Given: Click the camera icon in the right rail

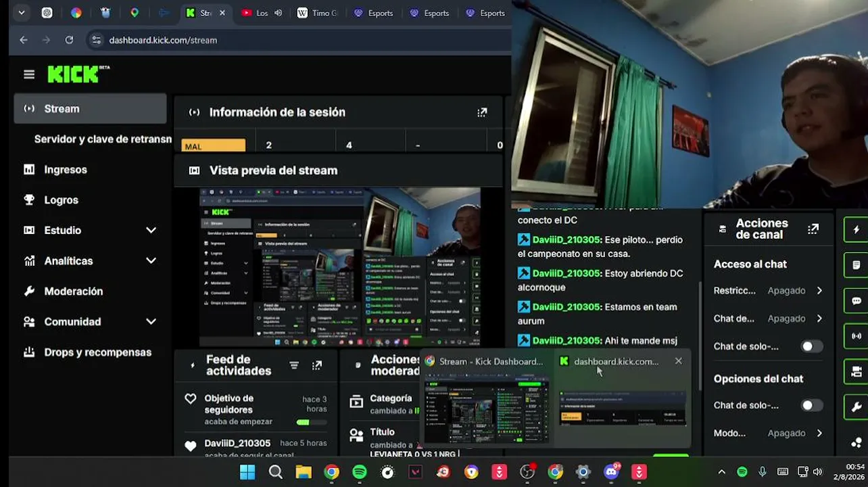Looking at the screenshot, I should [857, 371].
